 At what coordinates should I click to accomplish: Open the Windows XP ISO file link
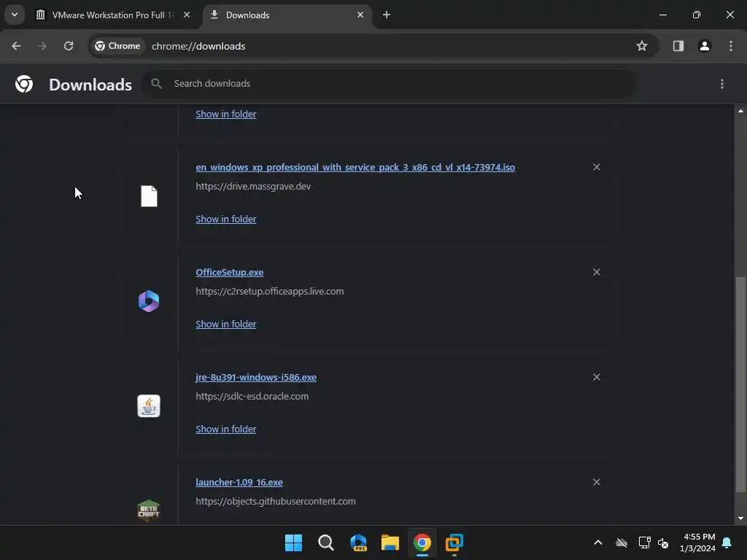[355, 168]
